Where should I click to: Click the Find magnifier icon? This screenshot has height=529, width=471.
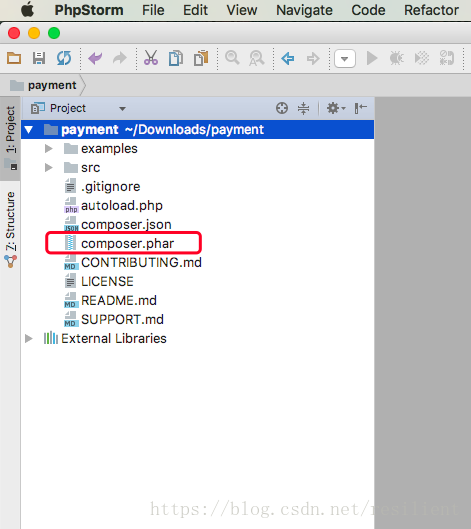(x=232, y=58)
